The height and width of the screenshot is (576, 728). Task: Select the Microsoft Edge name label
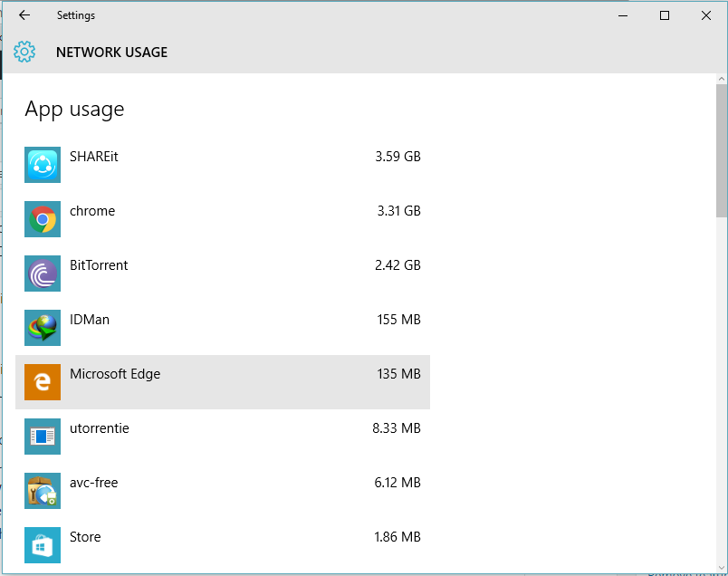click(115, 374)
